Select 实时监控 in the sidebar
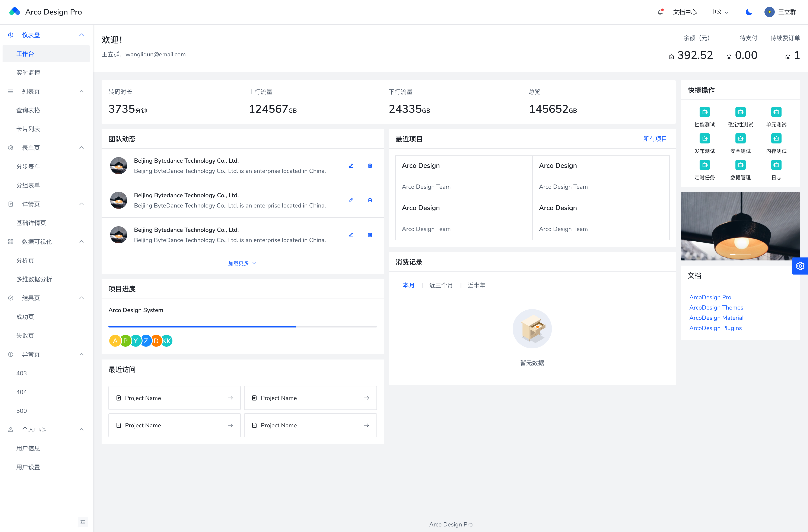Viewport: 808px width, 532px height. pos(28,73)
